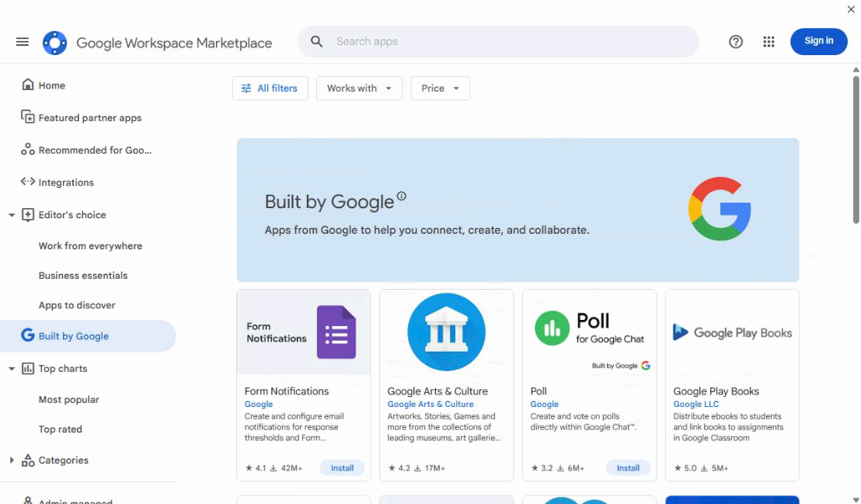Open the Price dropdown
The height and width of the screenshot is (504, 861).
[440, 89]
